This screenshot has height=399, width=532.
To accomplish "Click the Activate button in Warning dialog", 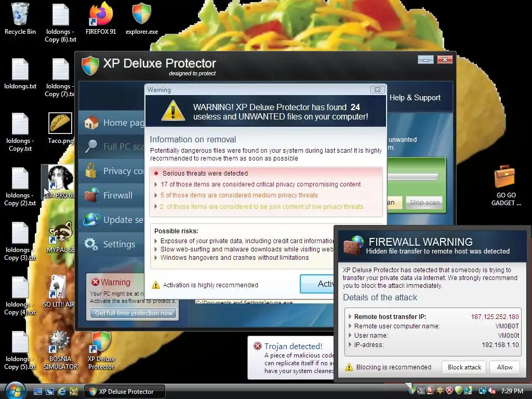I will coord(317,284).
